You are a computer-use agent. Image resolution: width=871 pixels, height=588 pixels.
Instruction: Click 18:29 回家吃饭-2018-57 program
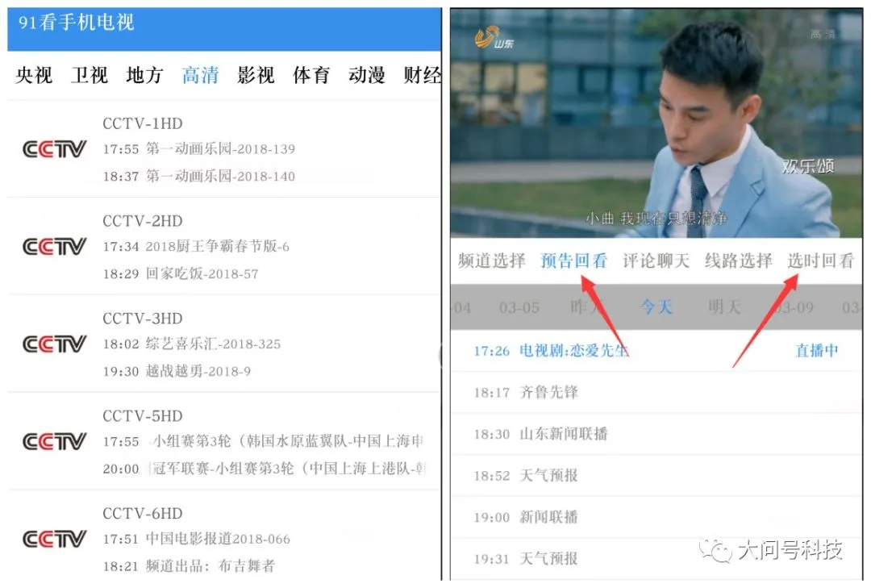[181, 273]
